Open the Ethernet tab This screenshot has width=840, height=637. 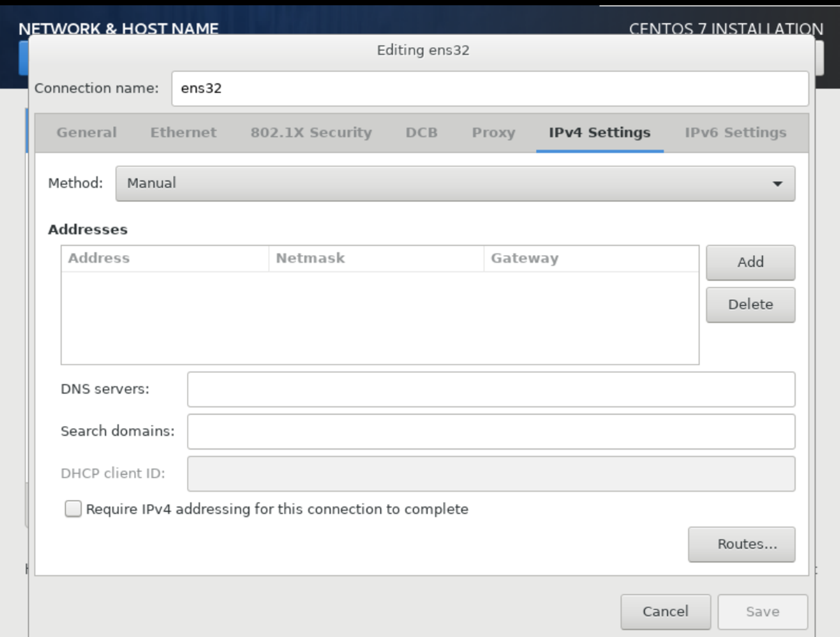click(184, 133)
